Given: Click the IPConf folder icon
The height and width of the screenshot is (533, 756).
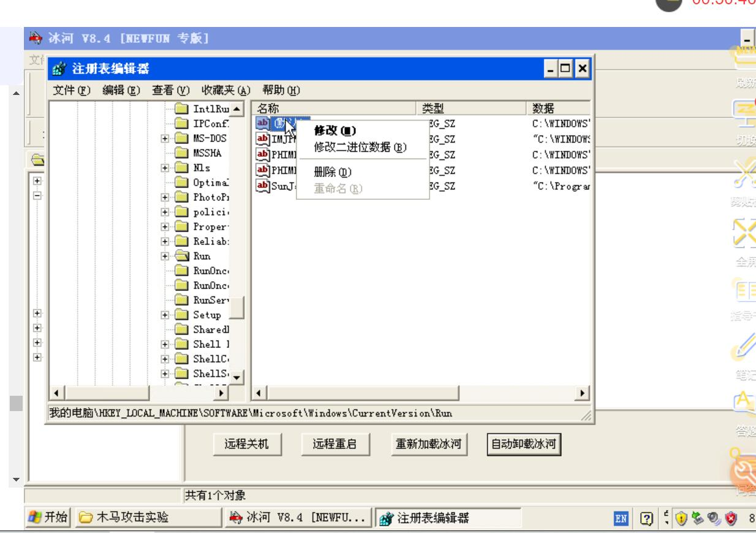Looking at the screenshot, I should pyautogui.click(x=182, y=123).
